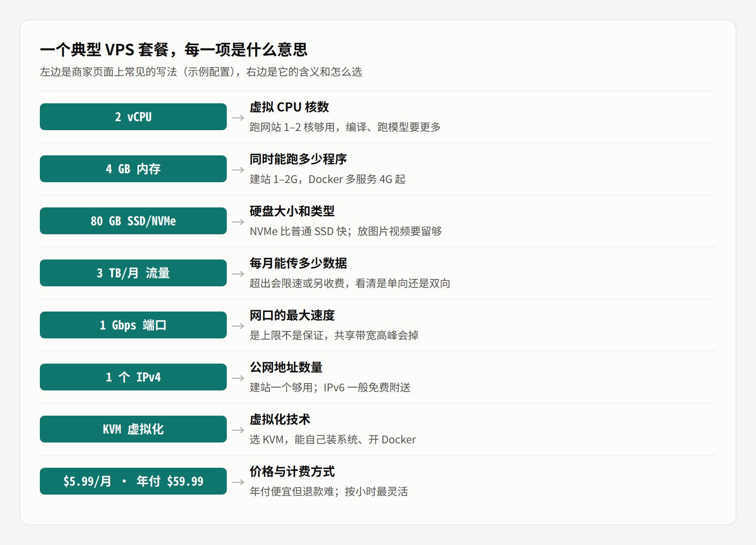Select the heading "价格与计费方式"
Screen dimensions: 756x545
click(292, 471)
